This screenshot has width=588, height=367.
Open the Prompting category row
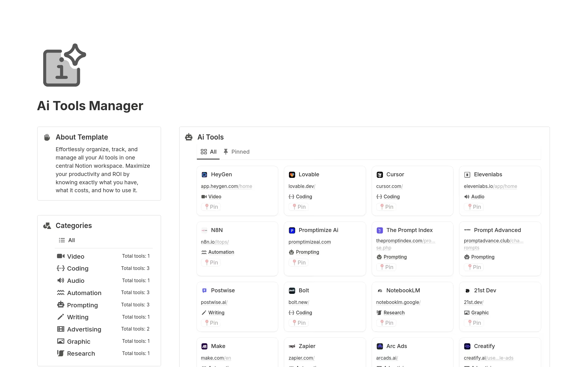[82, 305]
